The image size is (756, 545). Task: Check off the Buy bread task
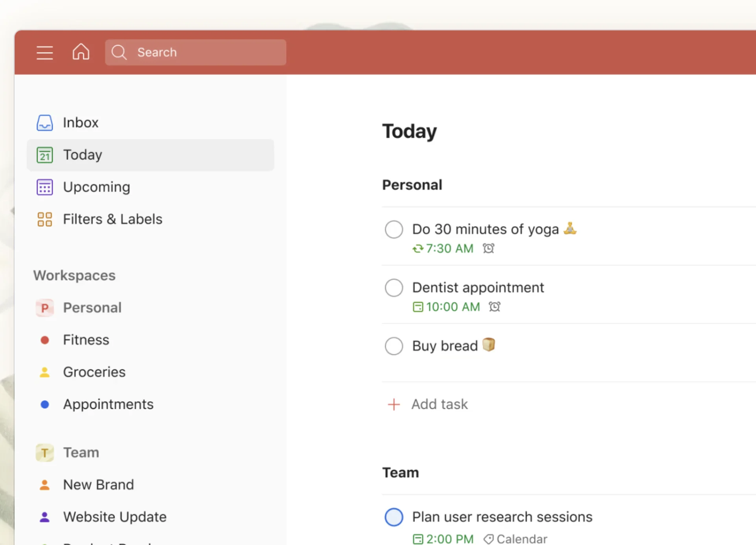pyautogui.click(x=393, y=346)
